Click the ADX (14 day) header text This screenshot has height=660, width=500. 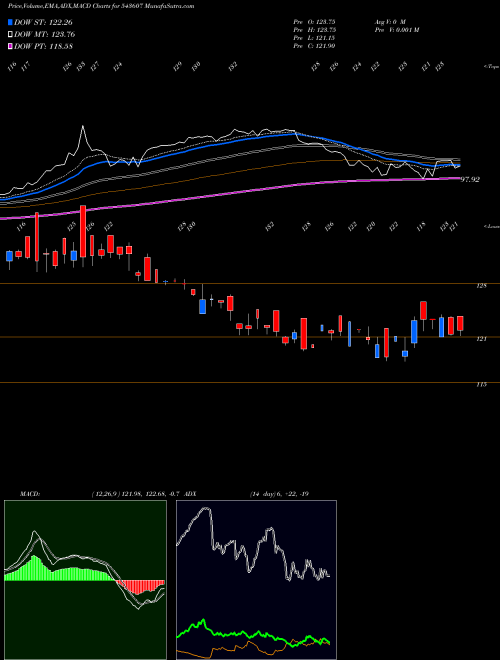click(x=247, y=494)
